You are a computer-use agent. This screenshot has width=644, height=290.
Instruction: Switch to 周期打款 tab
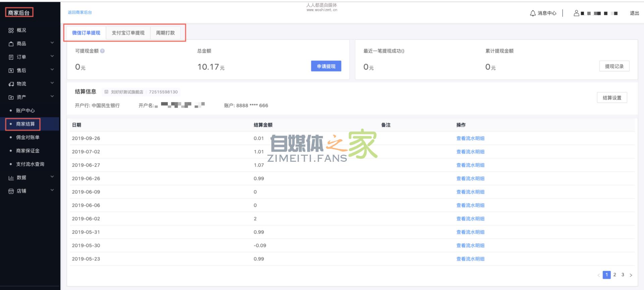coord(165,33)
